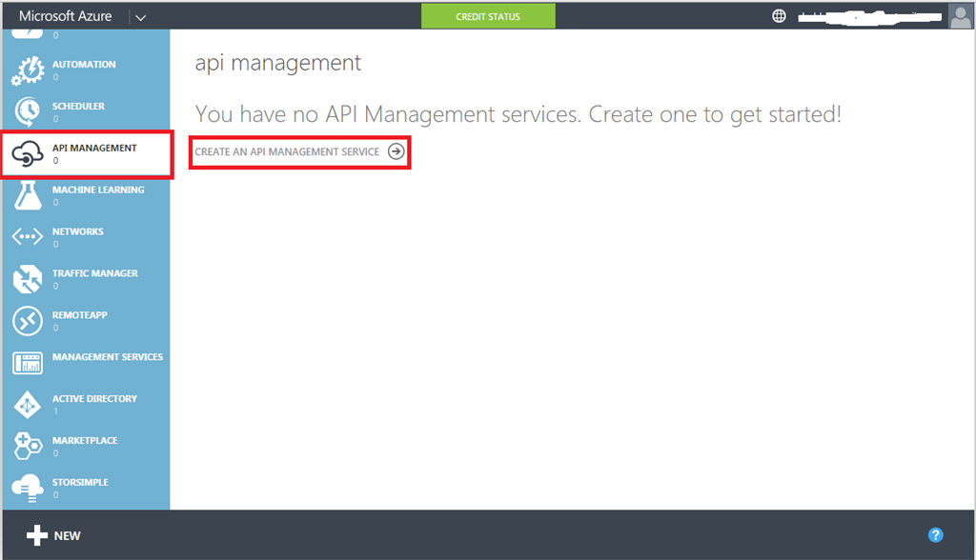Click the StorSimple cloud icon

click(x=28, y=488)
